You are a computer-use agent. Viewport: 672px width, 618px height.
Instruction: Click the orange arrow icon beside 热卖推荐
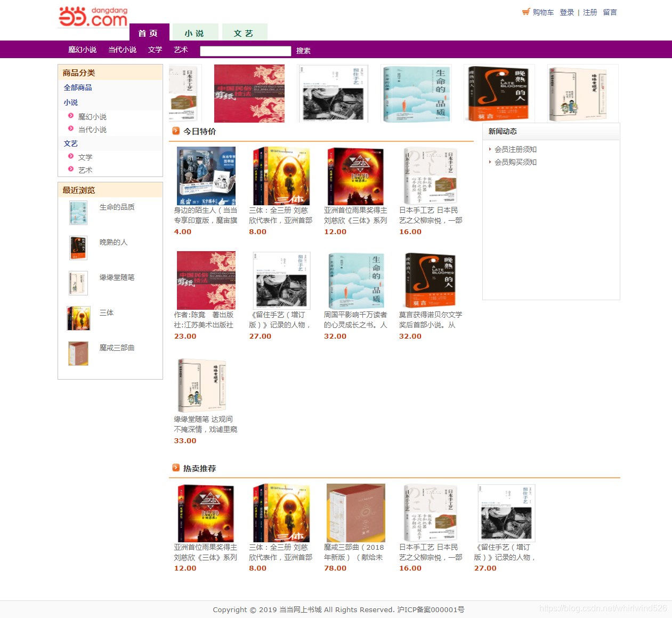tap(176, 468)
